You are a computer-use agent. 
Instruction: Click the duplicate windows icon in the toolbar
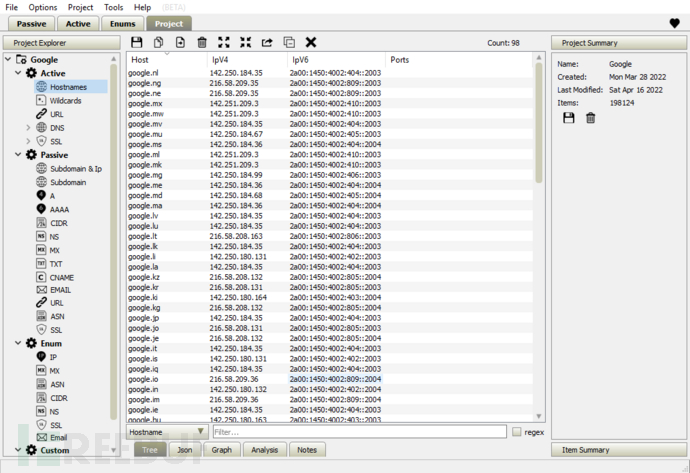click(289, 42)
